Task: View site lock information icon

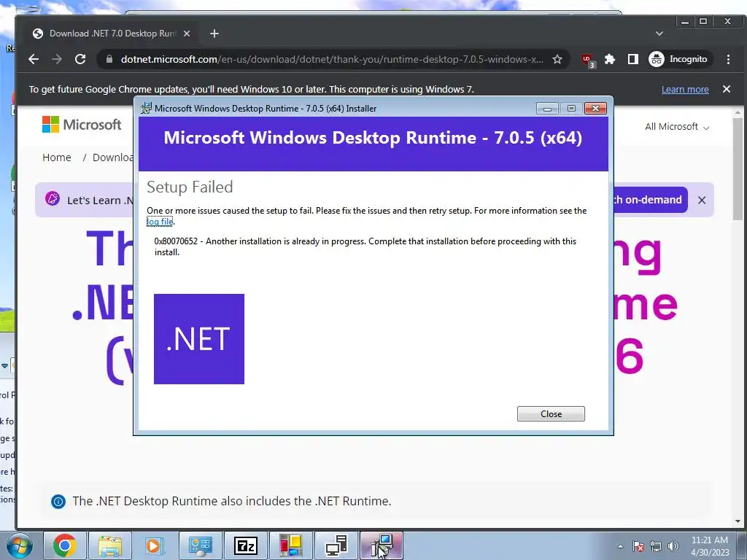Action: (109, 59)
